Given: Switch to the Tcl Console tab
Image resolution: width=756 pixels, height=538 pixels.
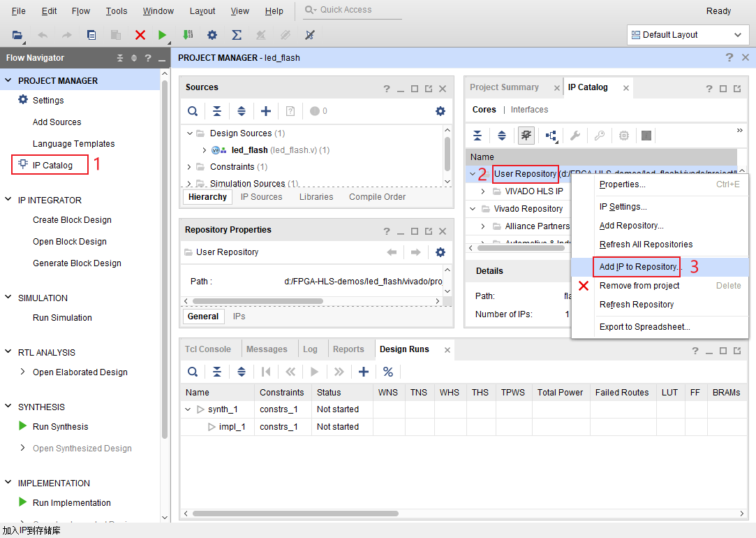Looking at the screenshot, I should point(207,349).
